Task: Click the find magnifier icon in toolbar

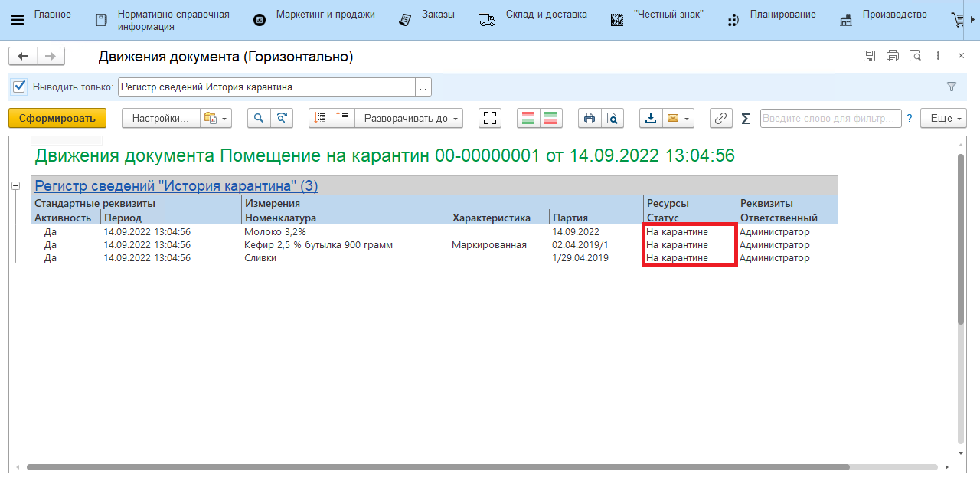Action: pyautogui.click(x=259, y=118)
